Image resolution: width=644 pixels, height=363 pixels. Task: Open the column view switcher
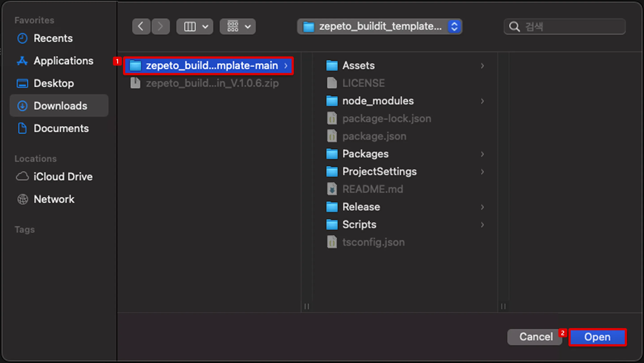point(195,26)
